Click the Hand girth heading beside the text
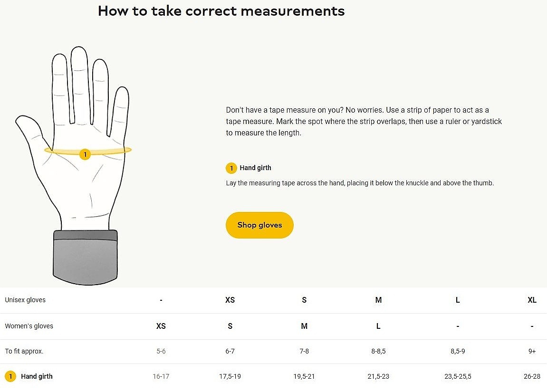The image size is (547, 392). coord(255,168)
